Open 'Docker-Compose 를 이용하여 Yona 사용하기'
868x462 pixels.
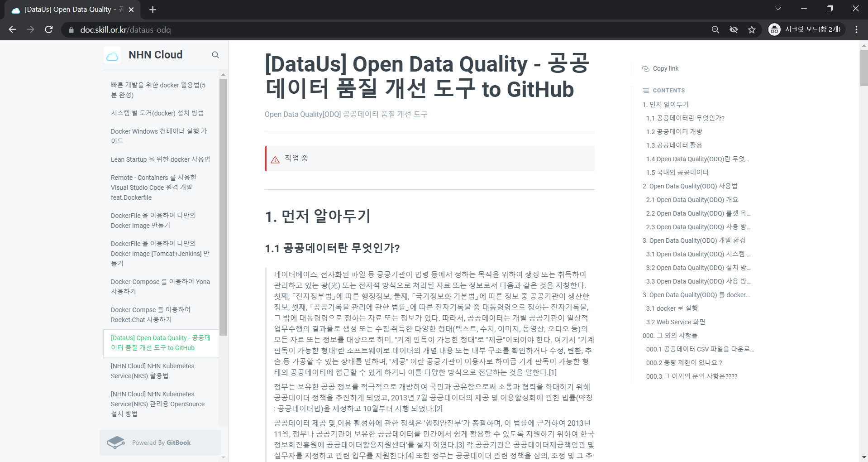(160, 286)
